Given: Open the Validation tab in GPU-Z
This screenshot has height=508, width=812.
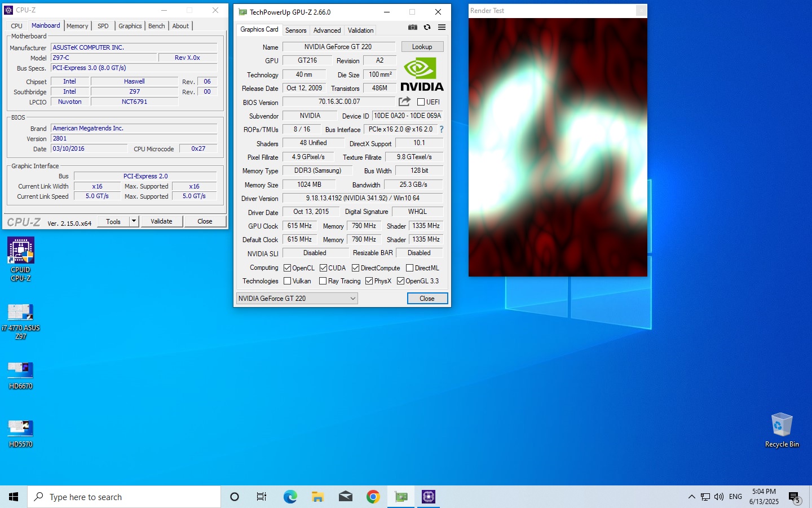Looking at the screenshot, I should coord(360,30).
